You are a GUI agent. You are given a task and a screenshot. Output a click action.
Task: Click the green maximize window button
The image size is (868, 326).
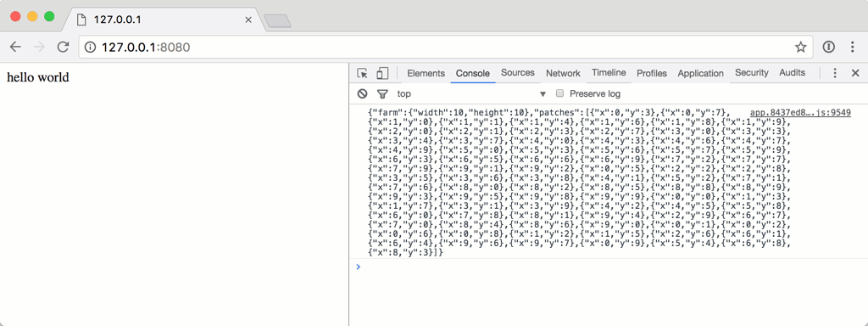pyautogui.click(x=49, y=17)
